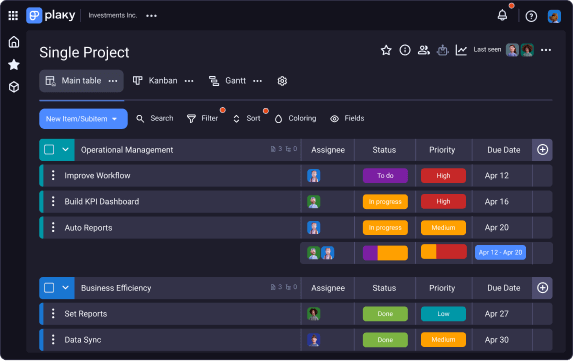Select all items in Business Efficiency
The width and height of the screenshot is (573, 361).
coord(49,288)
